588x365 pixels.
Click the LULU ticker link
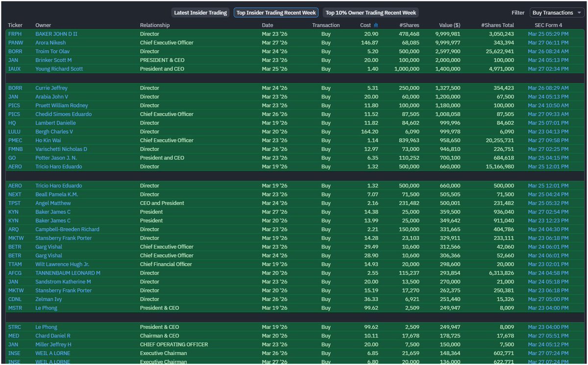[15, 131]
